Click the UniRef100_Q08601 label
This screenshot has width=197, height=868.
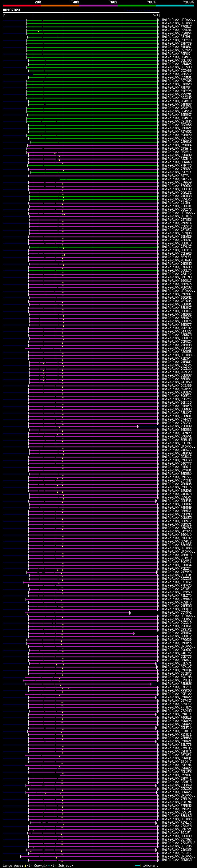(176, 436)
